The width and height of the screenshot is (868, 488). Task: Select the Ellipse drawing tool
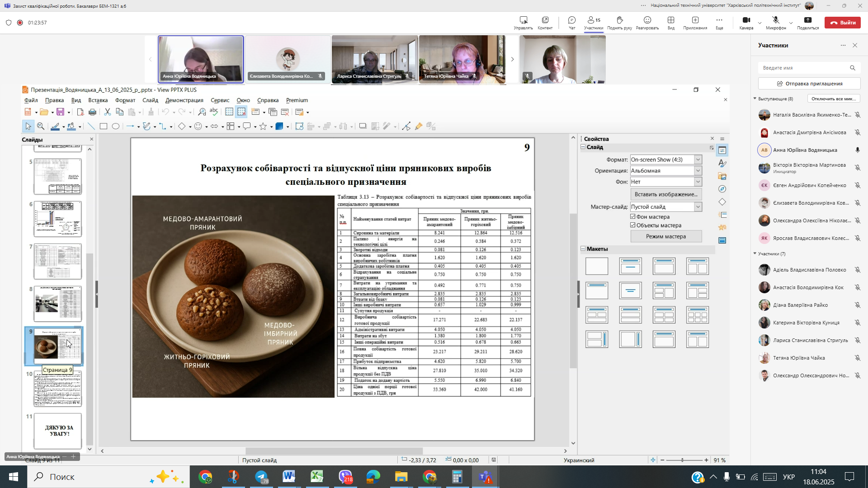click(116, 127)
